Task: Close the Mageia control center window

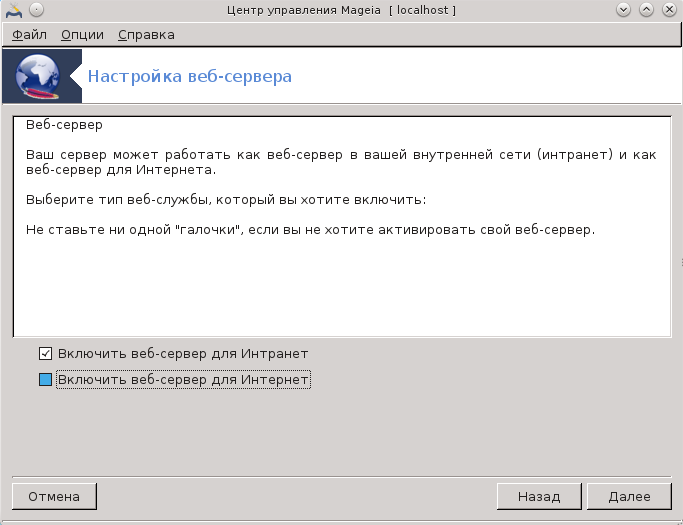Action: (669, 10)
